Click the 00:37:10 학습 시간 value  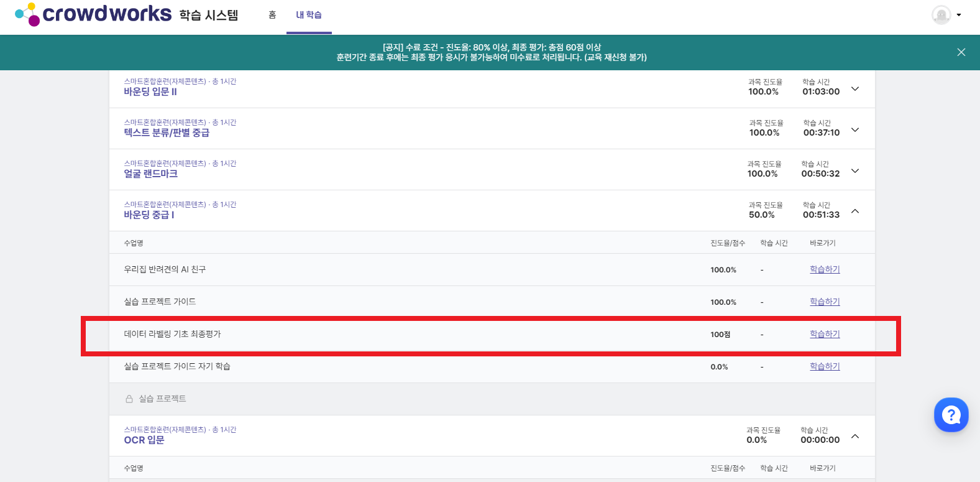[x=822, y=132]
